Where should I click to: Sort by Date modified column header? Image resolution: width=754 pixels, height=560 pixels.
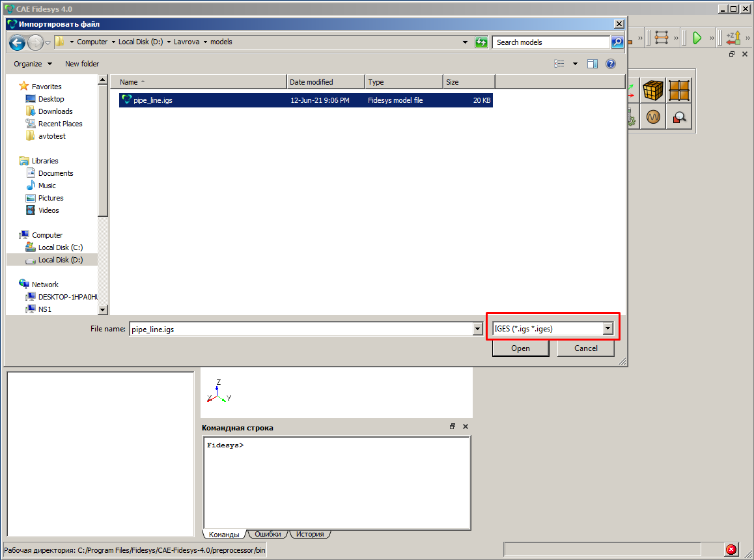tap(326, 82)
